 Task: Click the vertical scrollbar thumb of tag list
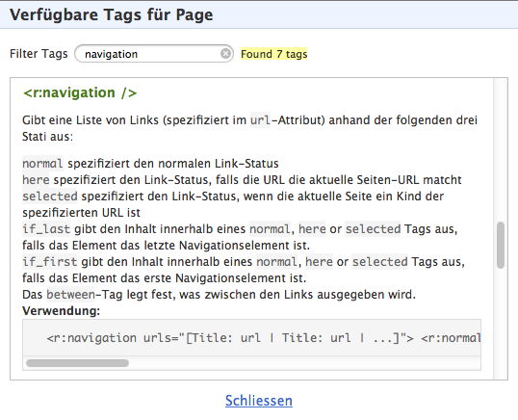(501, 245)
